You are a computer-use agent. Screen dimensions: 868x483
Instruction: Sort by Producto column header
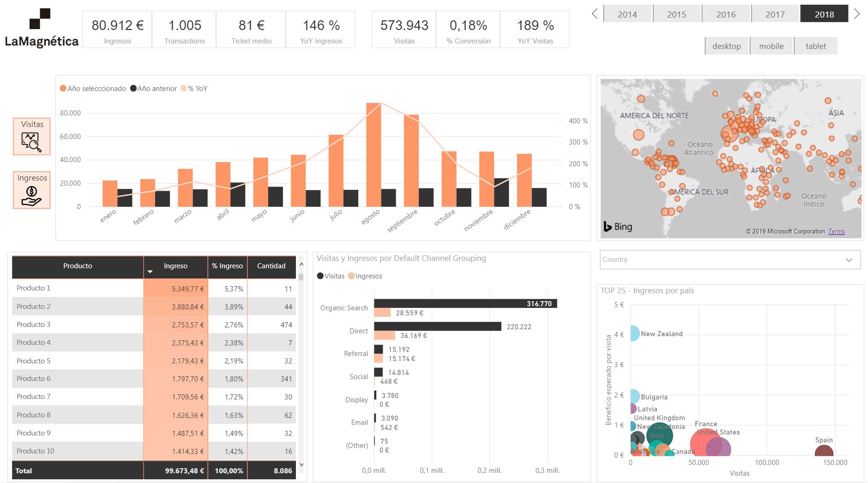pyautogui.click(x=78, y=266)
